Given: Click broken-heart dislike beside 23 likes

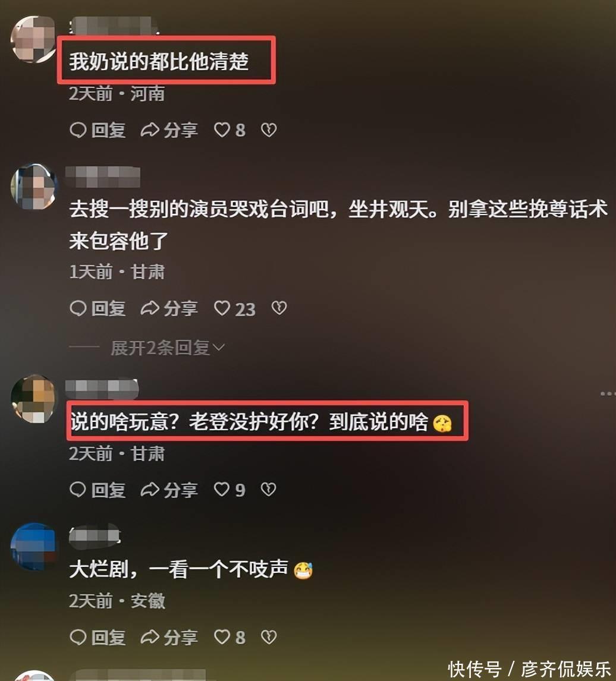Looking at the screenshot, I should (x=279, y=308).
